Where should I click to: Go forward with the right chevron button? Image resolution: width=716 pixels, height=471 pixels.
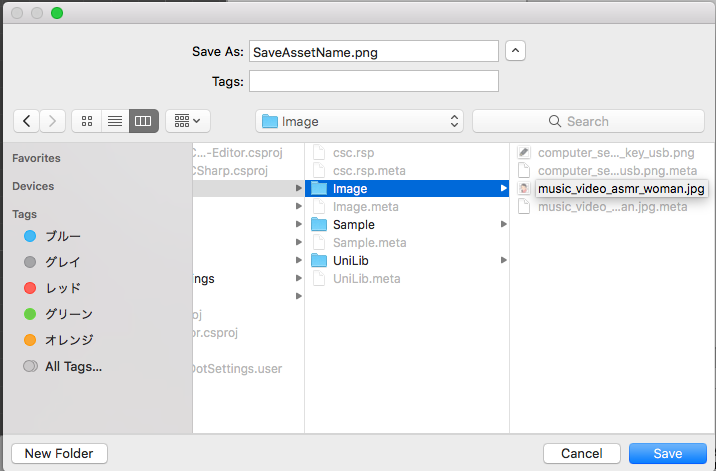click(x=53, y=121)
